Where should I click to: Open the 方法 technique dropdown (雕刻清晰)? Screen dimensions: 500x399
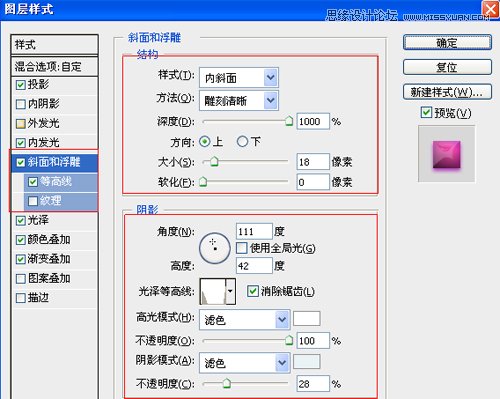(x=239, y=100)
